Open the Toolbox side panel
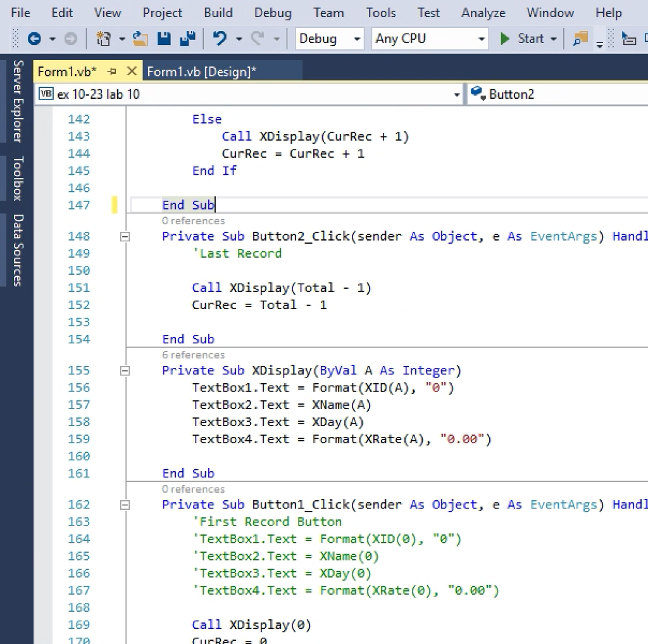This screenshot has height=644, width=648. (x=18, y=178)
